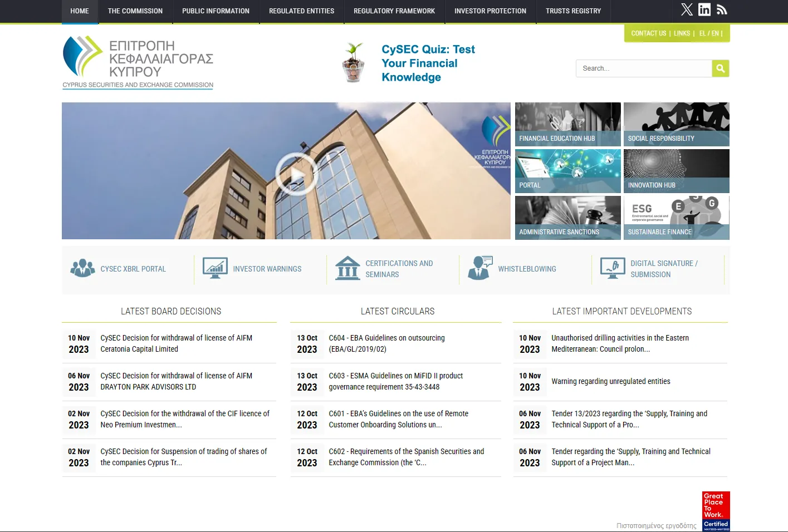The image size is (788, 532).
Task: Click the Contact Us link
Action: (x=649, y=33)
